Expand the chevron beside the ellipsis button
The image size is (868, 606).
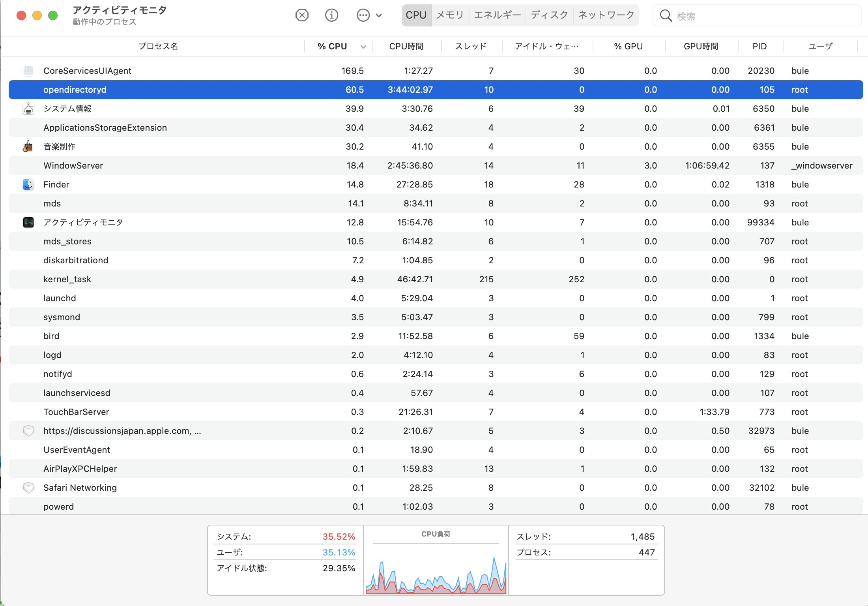pos(379,15)
